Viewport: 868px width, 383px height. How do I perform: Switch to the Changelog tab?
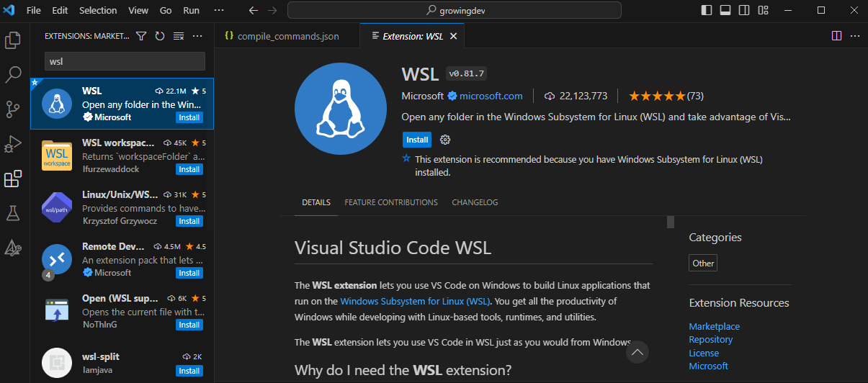(475, 202)
